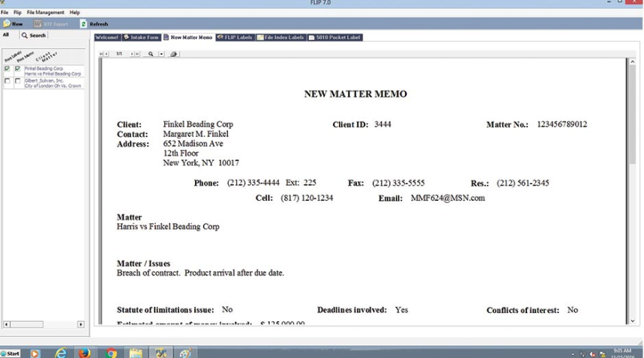The height and width of the screenshot is (358, 644).
Task: Open Firefox from the taskbar
Action: pyautogui.click(x=85, y=353)
